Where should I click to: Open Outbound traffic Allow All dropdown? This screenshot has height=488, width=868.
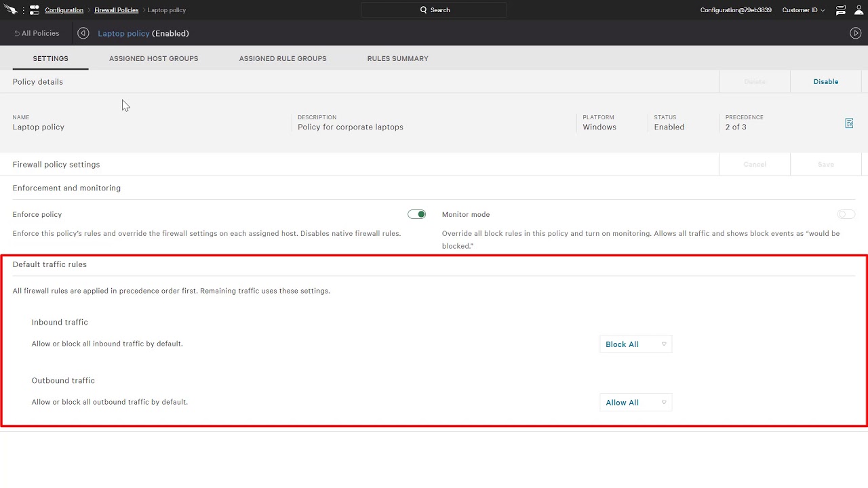[636, 403]
